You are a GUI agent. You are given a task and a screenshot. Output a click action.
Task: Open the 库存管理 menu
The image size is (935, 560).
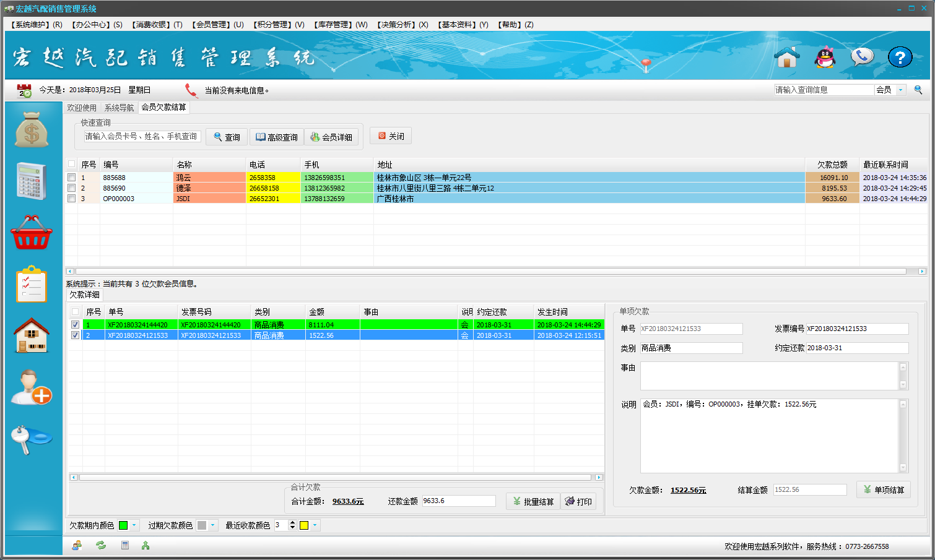(341, 25)
